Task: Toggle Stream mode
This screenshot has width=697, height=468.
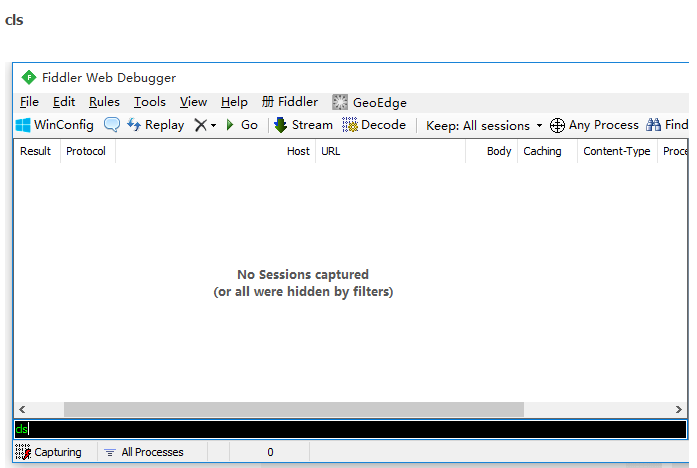Action: point(303,125)
